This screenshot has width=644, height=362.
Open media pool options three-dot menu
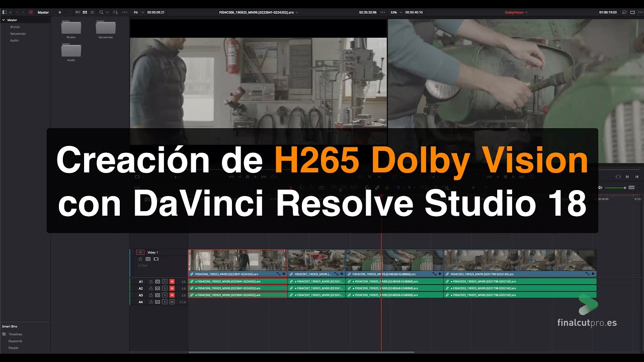point(124,12)
